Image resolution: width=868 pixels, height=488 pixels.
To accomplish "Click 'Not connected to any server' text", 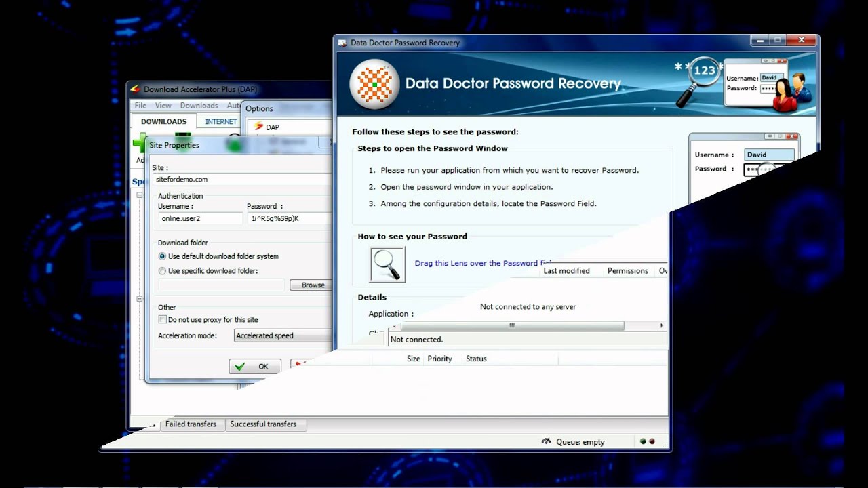I will pyautogui.click(x=528, y=307).
